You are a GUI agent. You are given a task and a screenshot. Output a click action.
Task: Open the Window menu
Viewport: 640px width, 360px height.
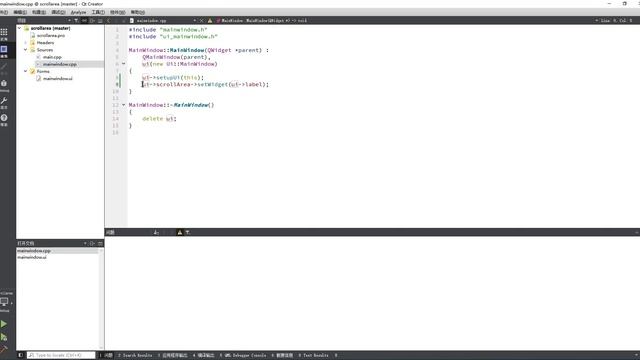click(118, 12)
